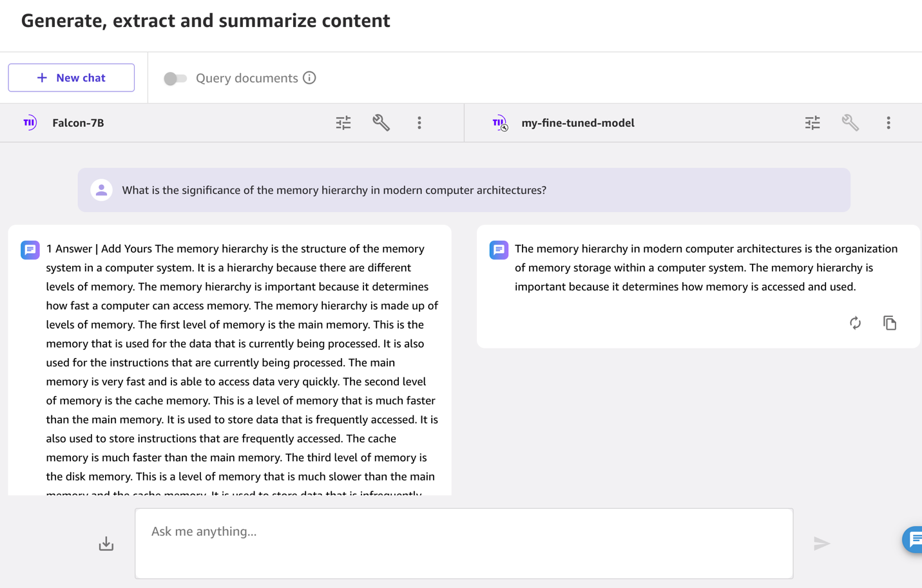Click the my-fine-tuned-model name label
This screenshot has height=588, width=922.
(577, 123)
